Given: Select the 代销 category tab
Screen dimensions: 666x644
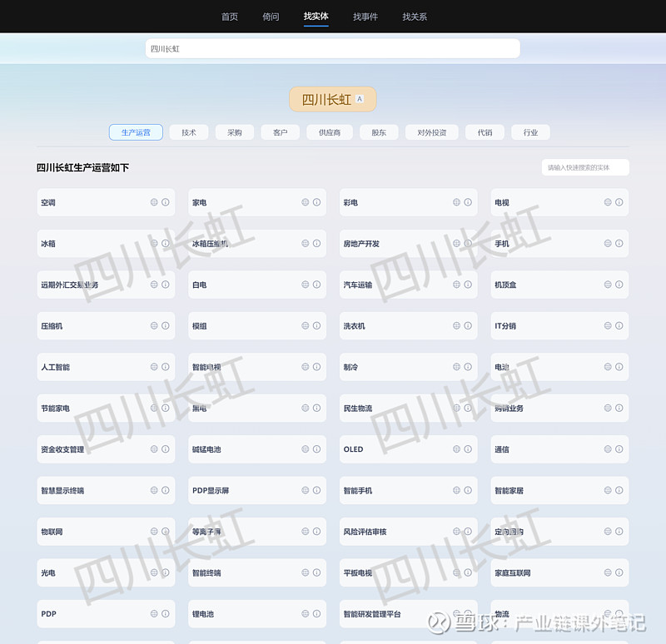Looking at the screenshot, I should coord(485,132).
